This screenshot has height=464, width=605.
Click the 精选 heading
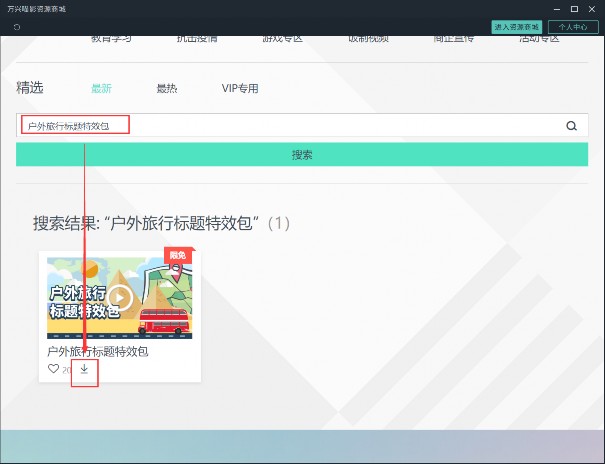pos(30,88)
